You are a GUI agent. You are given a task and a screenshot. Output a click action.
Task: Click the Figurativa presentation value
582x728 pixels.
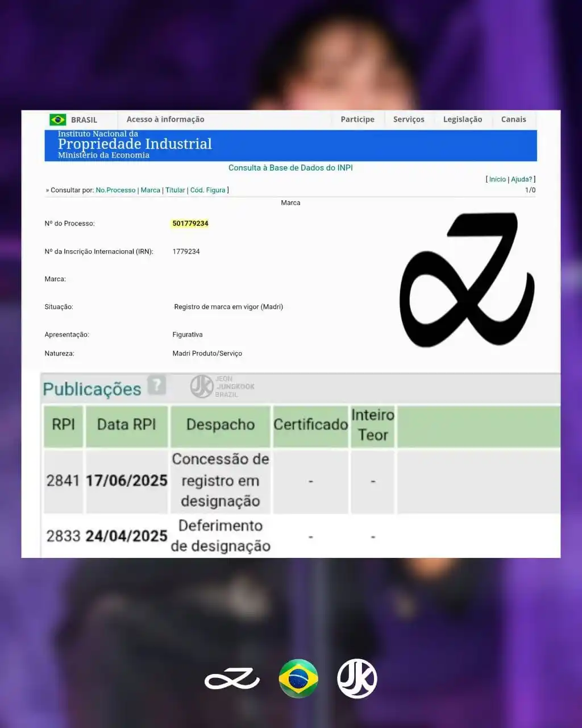pos(188,334)
